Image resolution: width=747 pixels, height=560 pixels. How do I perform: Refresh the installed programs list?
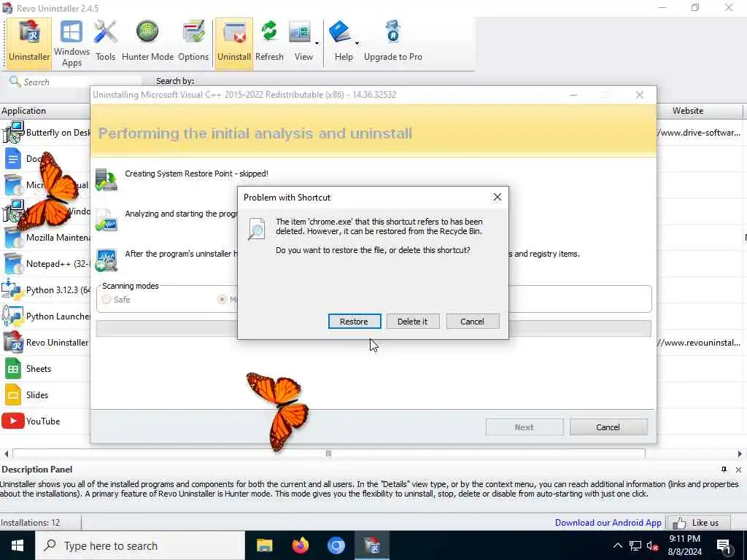[x=269, y=43]
